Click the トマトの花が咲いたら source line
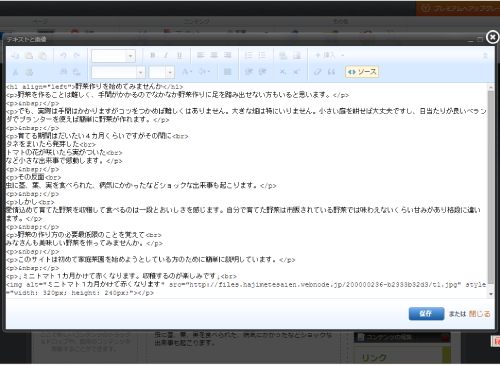The width and height of the screenshot is (500, 365). coord(64,152)
